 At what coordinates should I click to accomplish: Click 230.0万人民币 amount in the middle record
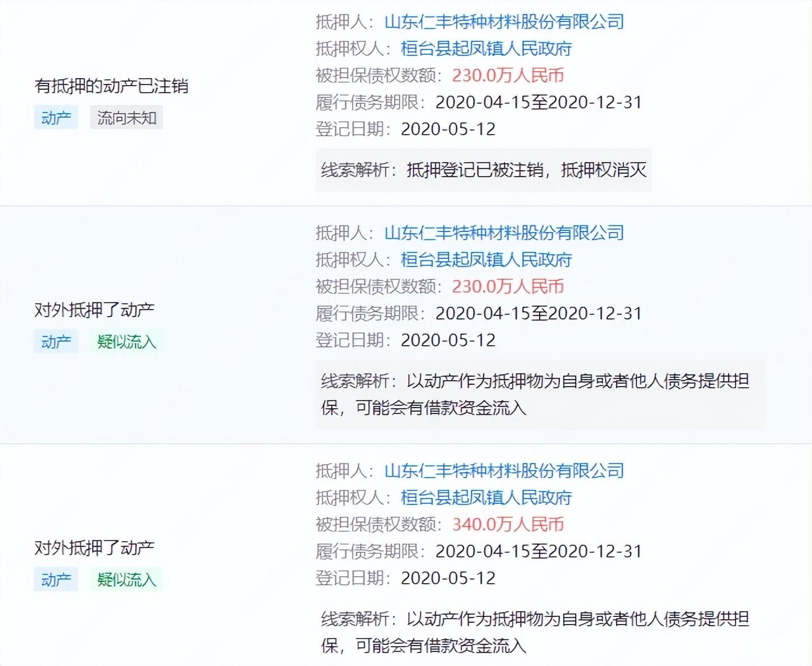508,287
